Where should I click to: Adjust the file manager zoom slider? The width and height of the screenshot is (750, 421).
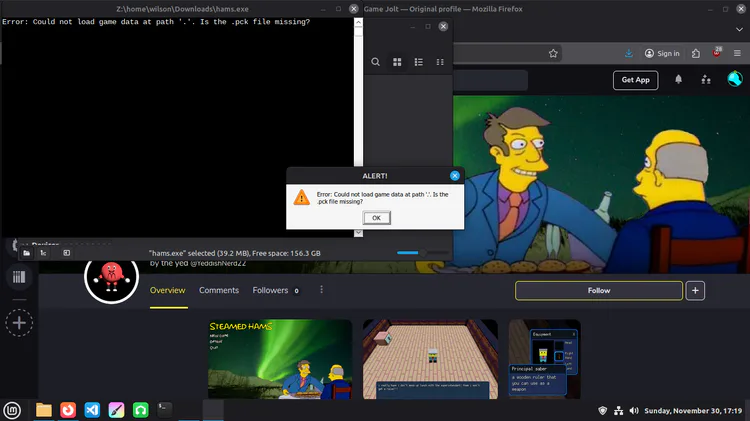tap(422, 253)
